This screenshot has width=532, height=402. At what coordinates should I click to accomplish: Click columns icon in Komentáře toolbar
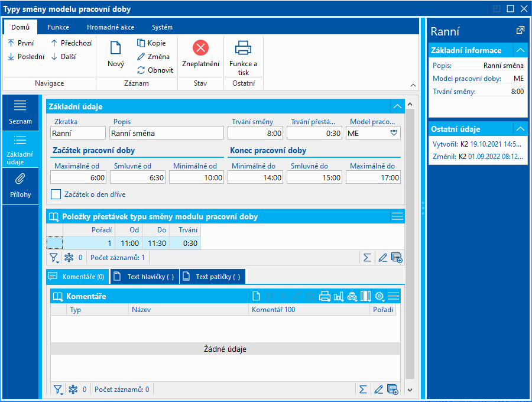coord(366,296)
